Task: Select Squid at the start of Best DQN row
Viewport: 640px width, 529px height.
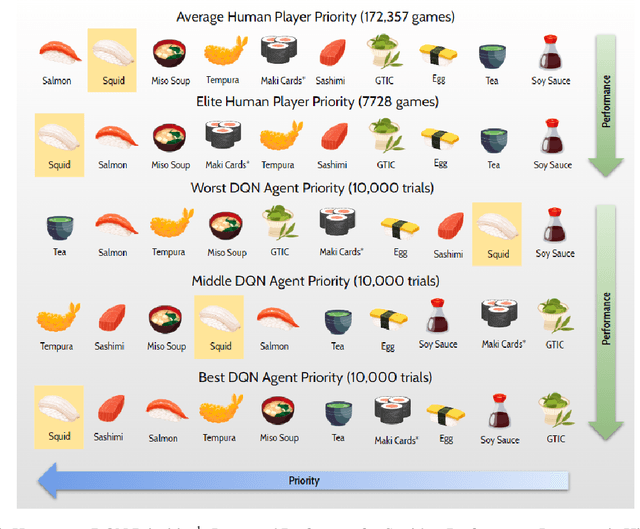Action: click(x=59, y=417)
